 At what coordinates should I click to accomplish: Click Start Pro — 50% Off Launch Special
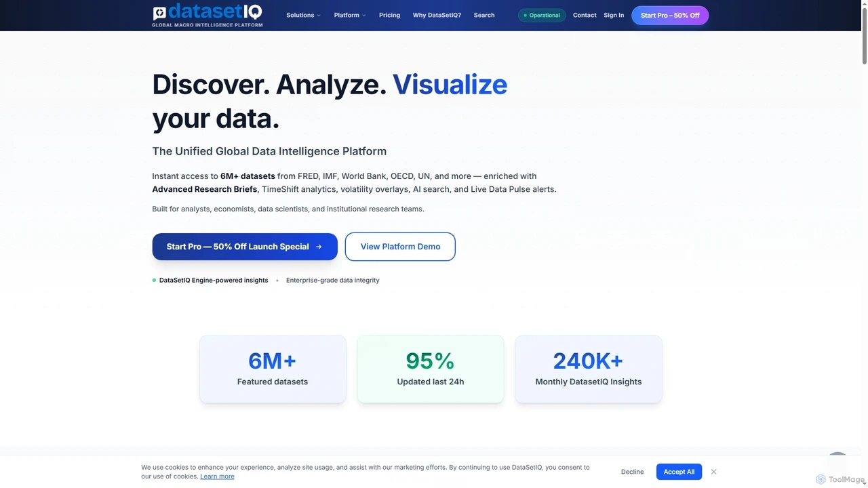coord(245,247)
